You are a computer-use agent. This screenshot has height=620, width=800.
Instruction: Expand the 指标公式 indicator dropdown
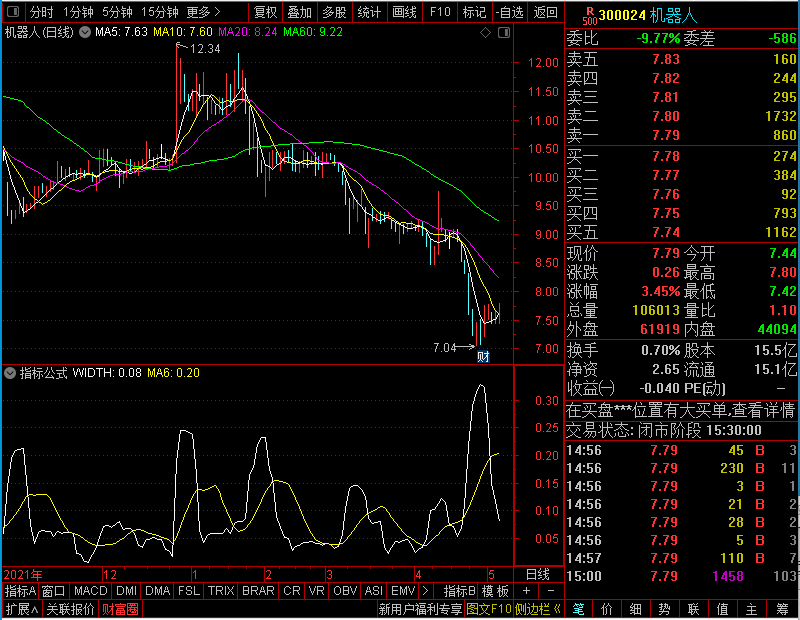(10, 373)
